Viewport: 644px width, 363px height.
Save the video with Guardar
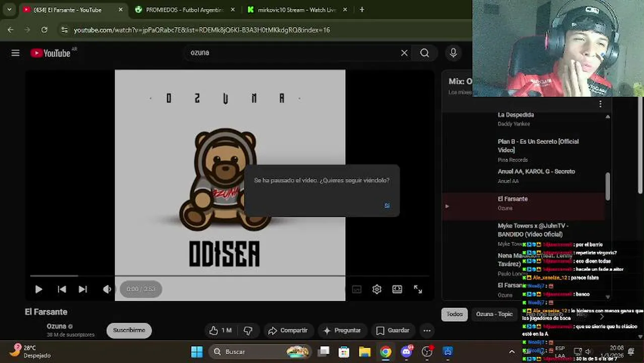393,331
